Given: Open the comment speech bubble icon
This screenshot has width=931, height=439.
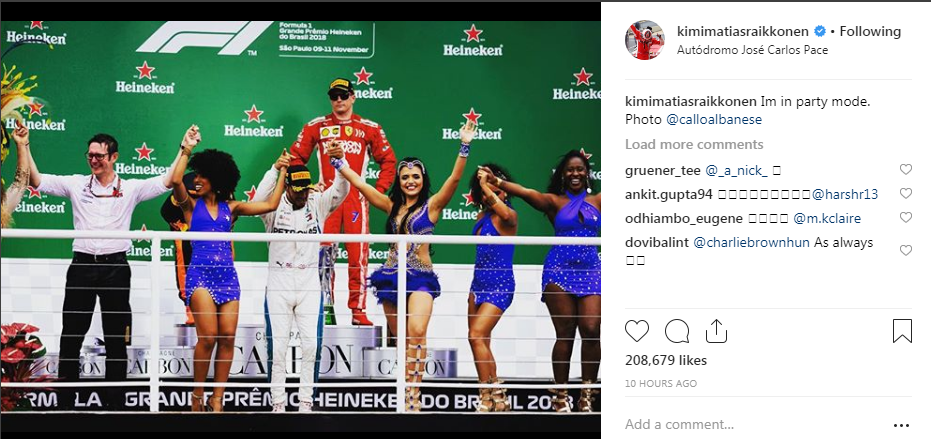Looking at the screenshot, I should pos(677,331).
